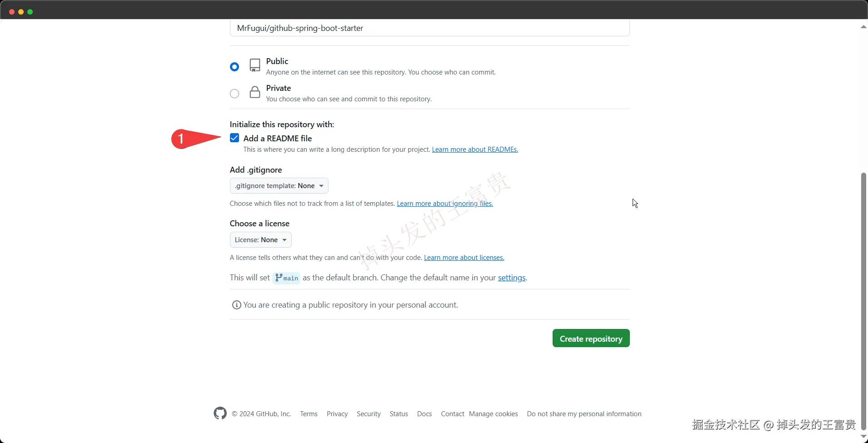Click the main branch icon badge
The image size is (868, 443).
[286, 278]
